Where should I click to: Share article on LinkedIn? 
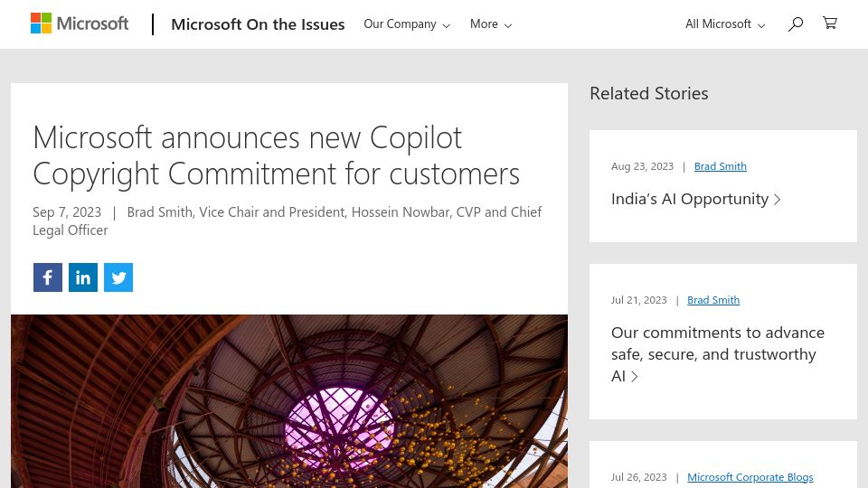pos(83,277)
